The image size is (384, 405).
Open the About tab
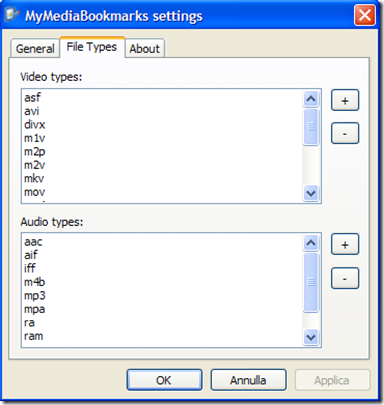[x=145, y=49]
